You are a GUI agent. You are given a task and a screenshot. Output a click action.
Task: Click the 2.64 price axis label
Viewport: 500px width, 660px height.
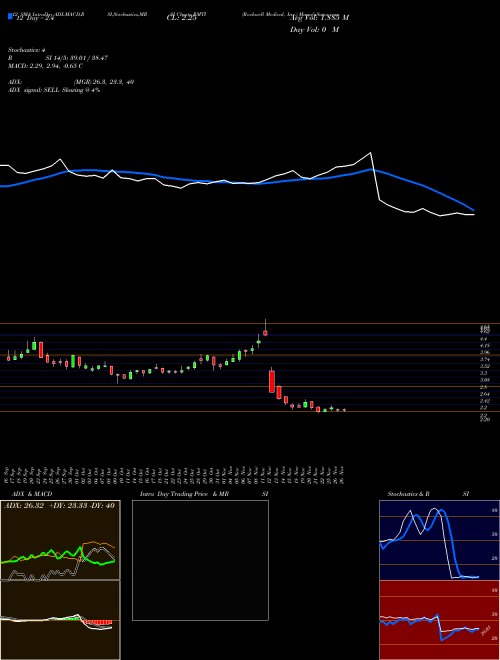click(484, 394)
